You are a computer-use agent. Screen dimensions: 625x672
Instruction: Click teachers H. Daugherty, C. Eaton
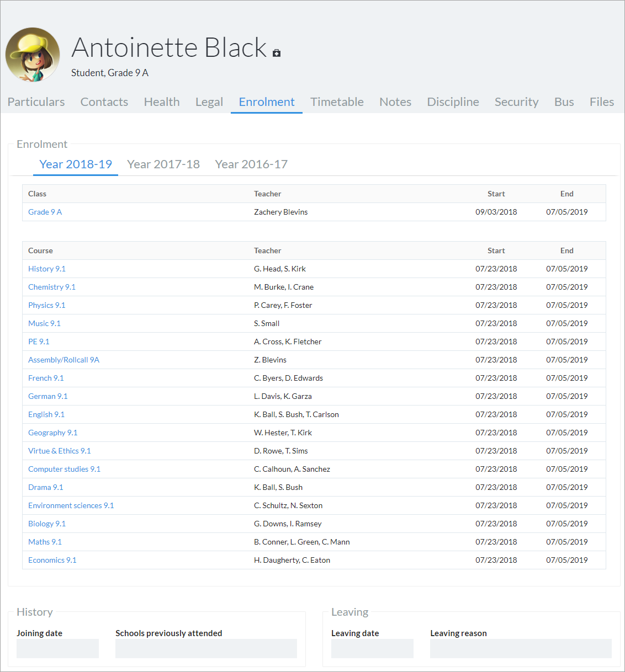[x=292, y=560]
